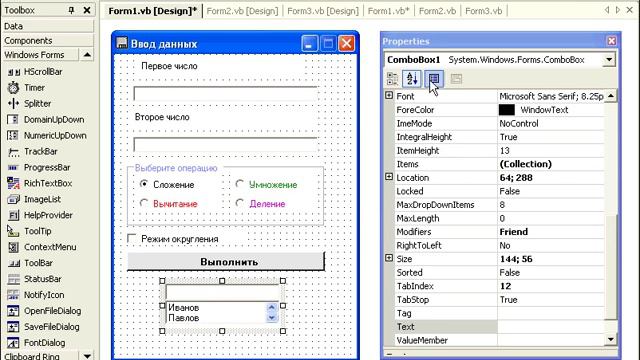The image size is (640, 360).
Task: Open the Clipboard Ring toolbox section
Action: pos(41,356)
